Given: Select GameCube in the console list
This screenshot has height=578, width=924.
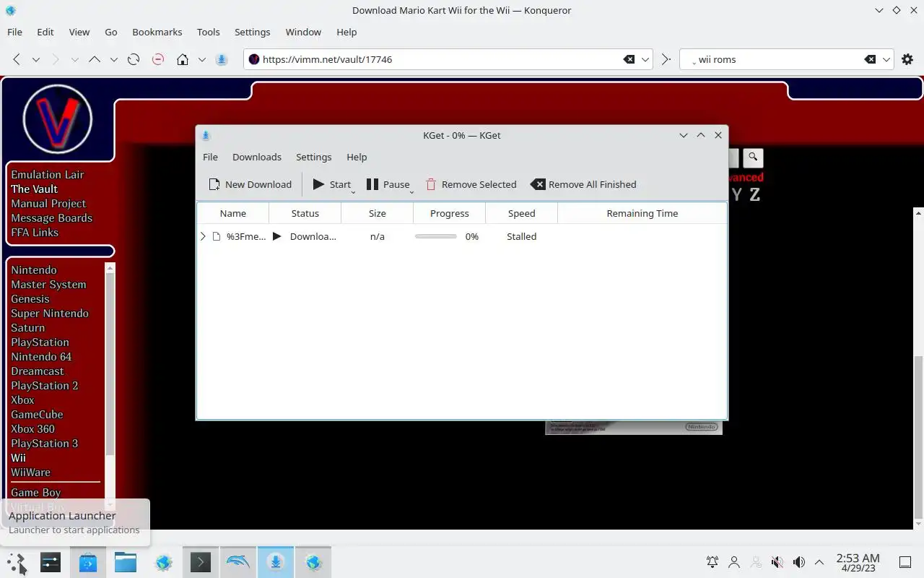Looking at the screenshot, I should pos(37,414).
